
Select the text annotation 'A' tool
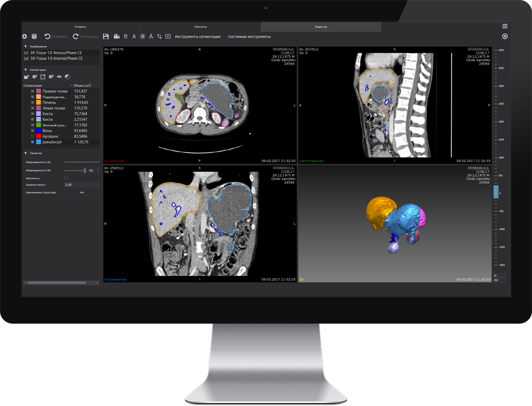pos(134,37)
